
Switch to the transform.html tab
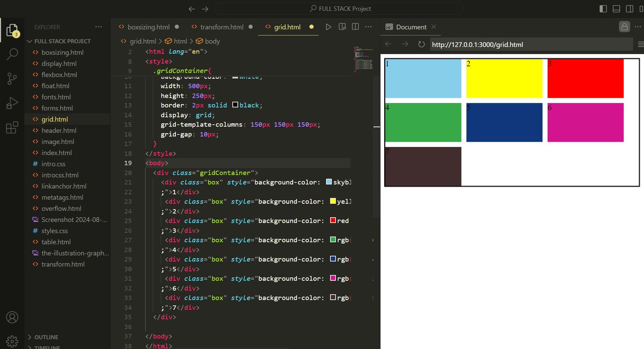pos(222,27)
